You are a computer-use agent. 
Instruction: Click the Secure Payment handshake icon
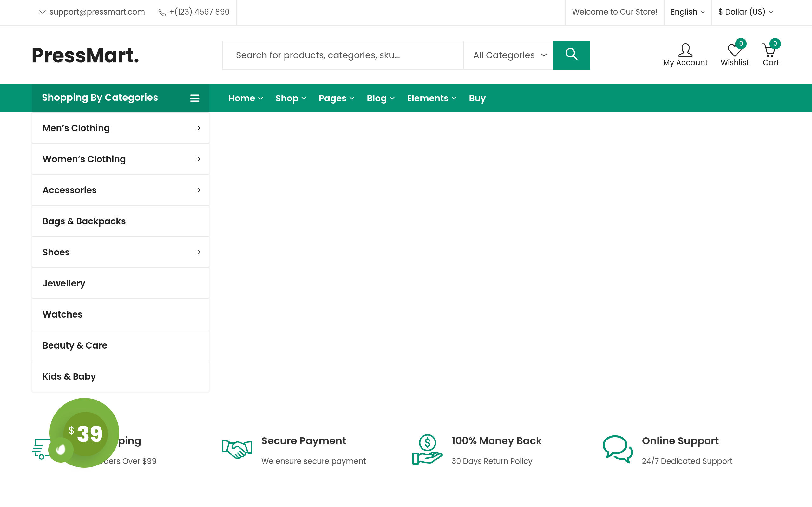[237, 449]
